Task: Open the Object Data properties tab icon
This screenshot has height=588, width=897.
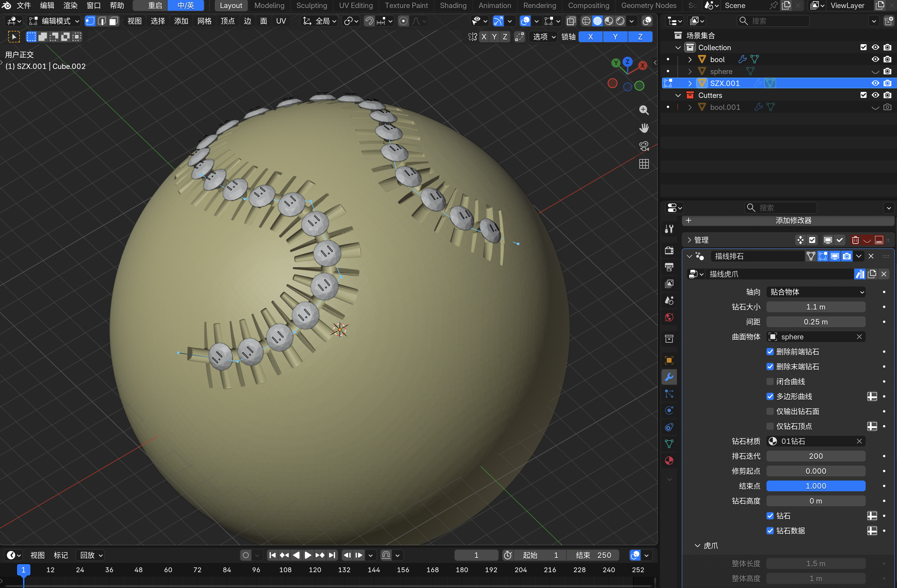Action: tap(669, 444)
